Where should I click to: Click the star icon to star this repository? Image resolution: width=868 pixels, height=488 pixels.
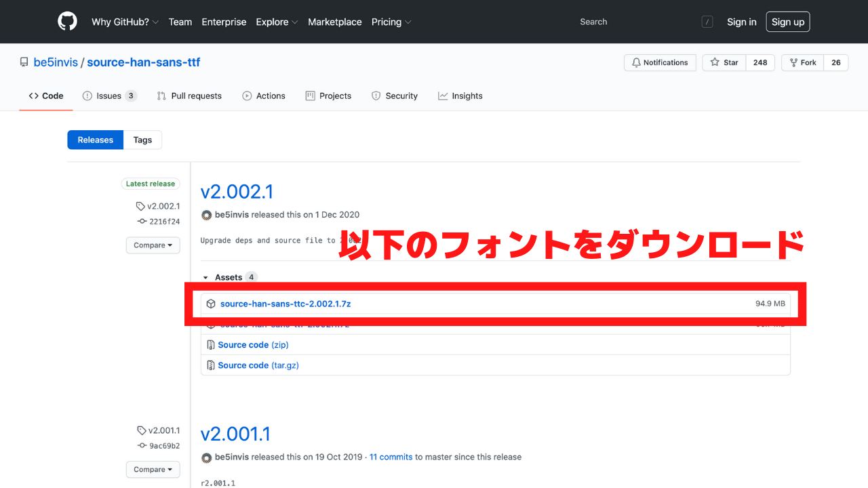coord(714,62)
